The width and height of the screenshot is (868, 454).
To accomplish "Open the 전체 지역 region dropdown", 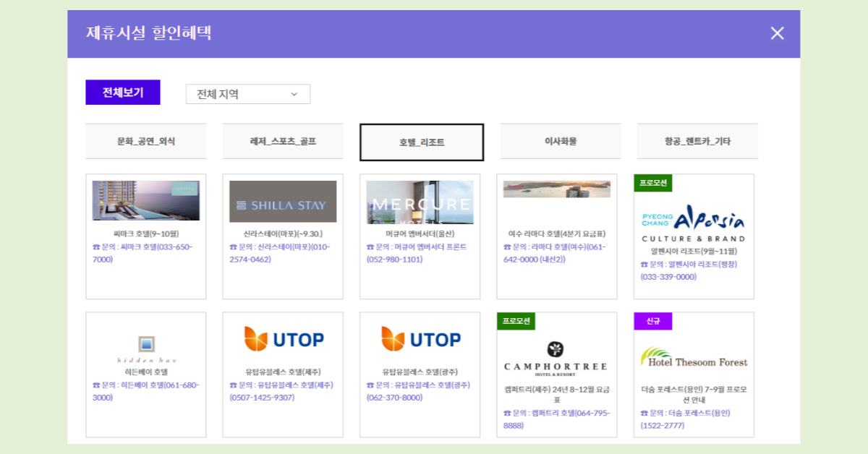I will click(x=248, y=94).
